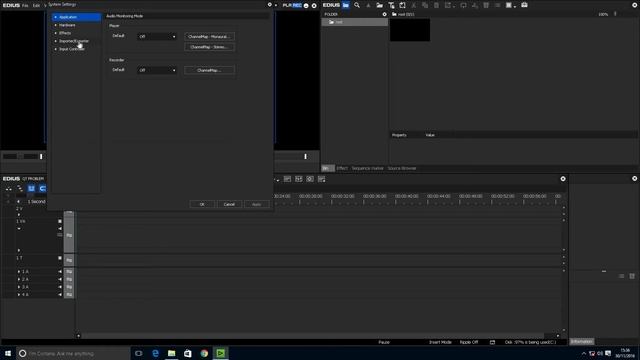
Task: Expand the Effects settings category
Action: (x=56, y=33)
